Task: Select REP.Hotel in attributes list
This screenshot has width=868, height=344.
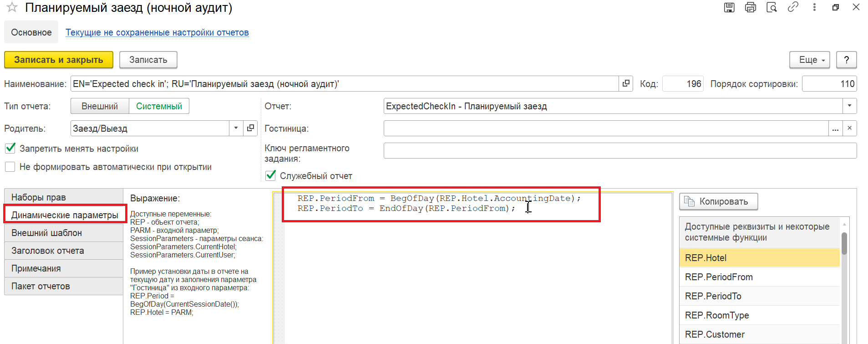Action: tap(759, 258)
